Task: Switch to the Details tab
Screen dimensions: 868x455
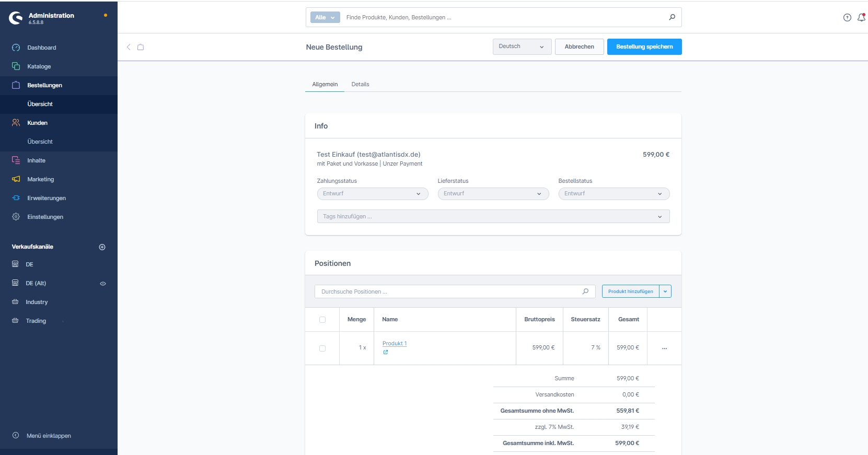Action: 360,84
